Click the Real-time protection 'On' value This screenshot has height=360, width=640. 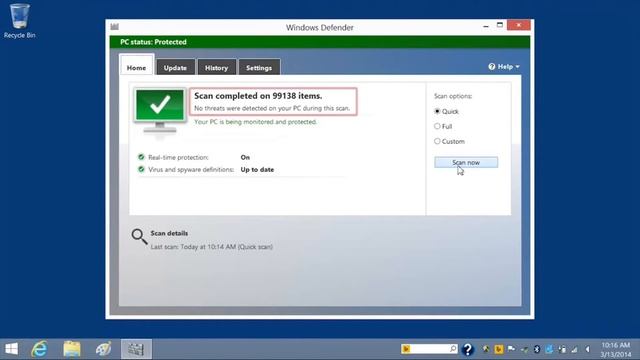point(245,157)
